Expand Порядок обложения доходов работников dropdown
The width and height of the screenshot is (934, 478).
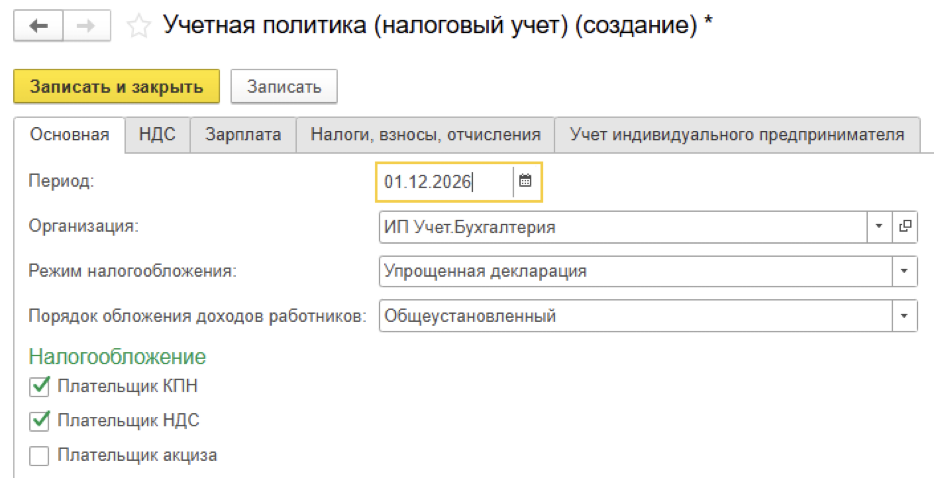click(904, 316)
